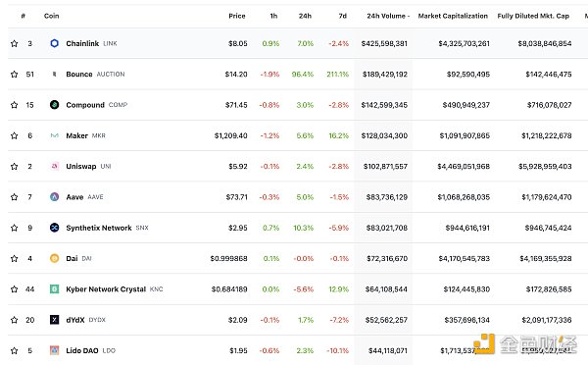The image size is (588, 365).
Task: Open the Kyber Network Crystal coin page
Action: [106, 289]
